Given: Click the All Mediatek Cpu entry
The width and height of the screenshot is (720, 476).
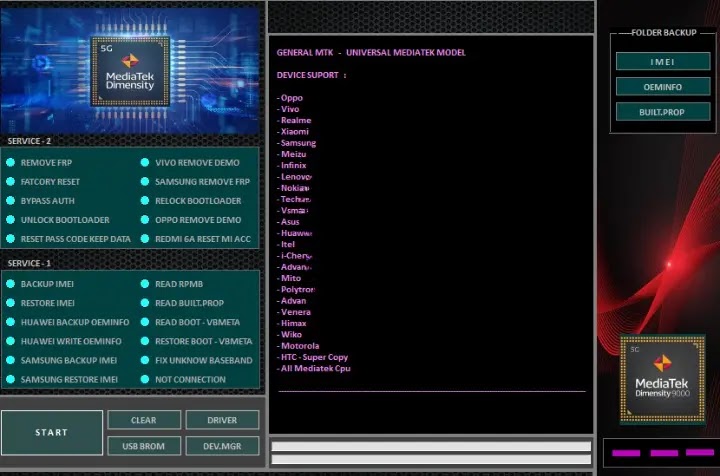Looking at the screenshot, I should click(x=314, y=369).
